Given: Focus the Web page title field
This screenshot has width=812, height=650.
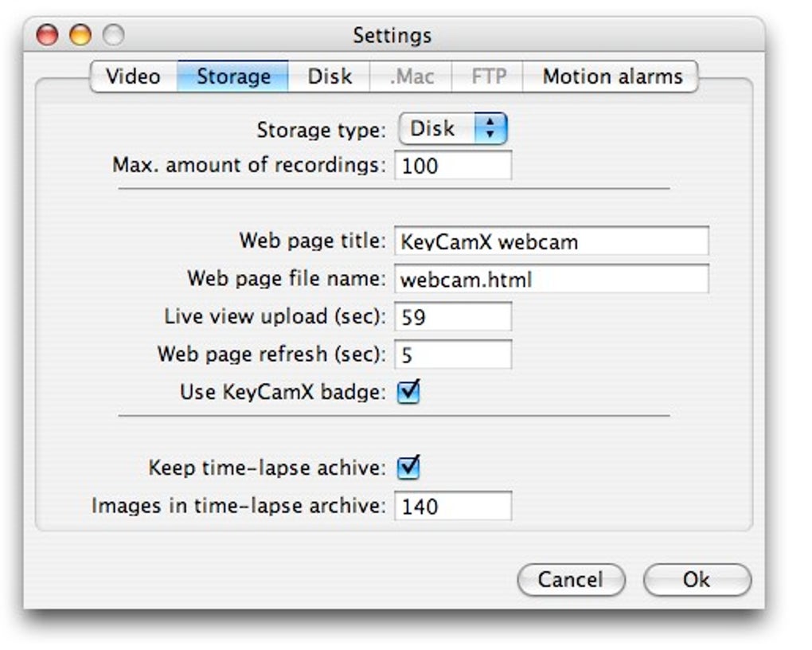Looking at the screenshot, I should click(x=551, y=241).
